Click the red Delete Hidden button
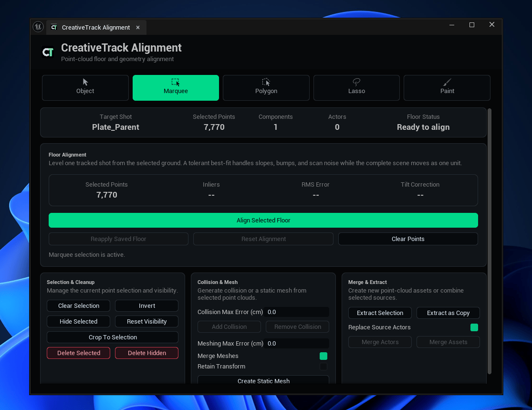Image resolution: width=532 pixels, height=410 pixels. coord(146,353)
